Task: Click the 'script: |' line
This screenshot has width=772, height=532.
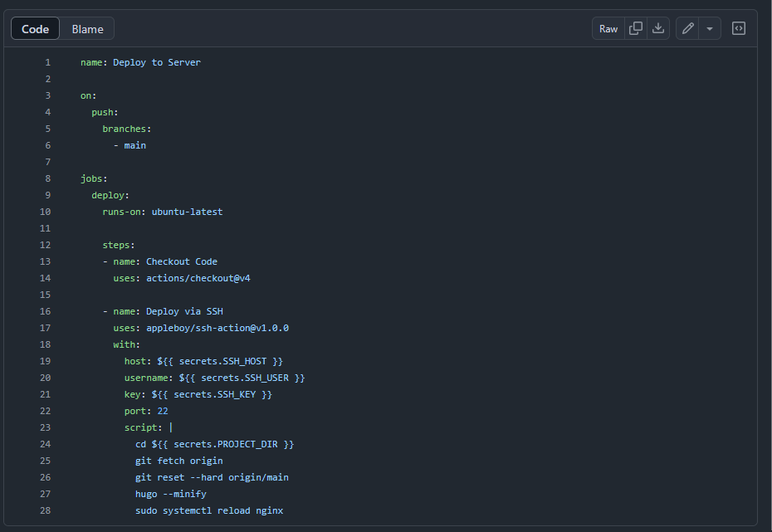Action: pyautogui.click(x=149, y=427)
